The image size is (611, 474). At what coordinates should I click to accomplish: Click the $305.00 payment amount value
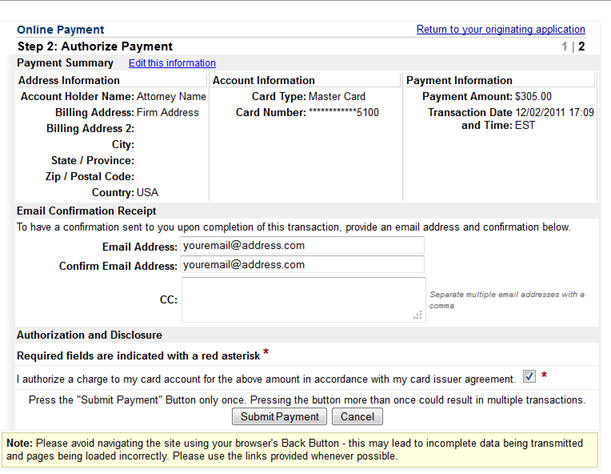526,97
